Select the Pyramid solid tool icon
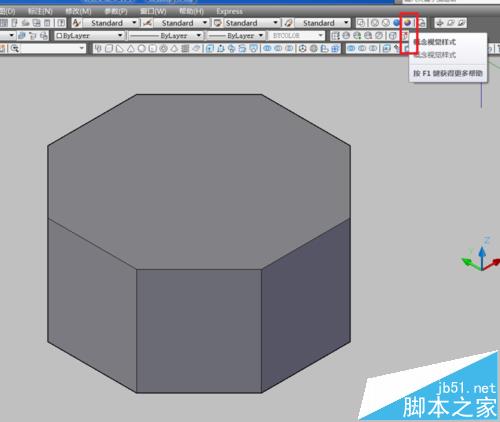Viewport: 500px width, 422px height. click(174, 49)
